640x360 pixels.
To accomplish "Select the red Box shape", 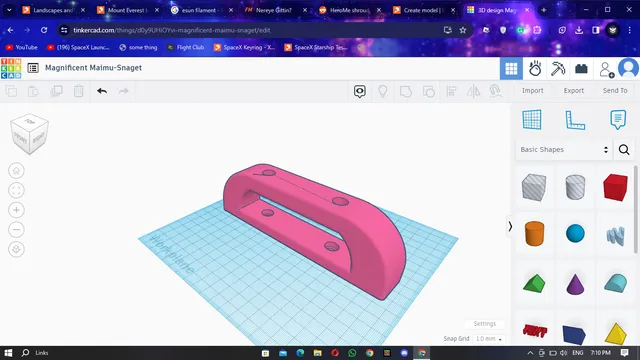I will click(615, 187).
